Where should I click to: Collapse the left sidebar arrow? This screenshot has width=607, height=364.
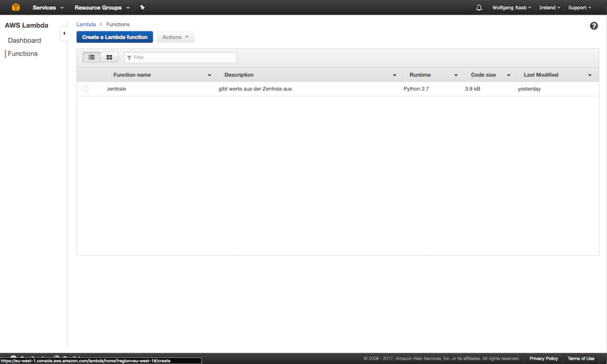tap(64, 34)
